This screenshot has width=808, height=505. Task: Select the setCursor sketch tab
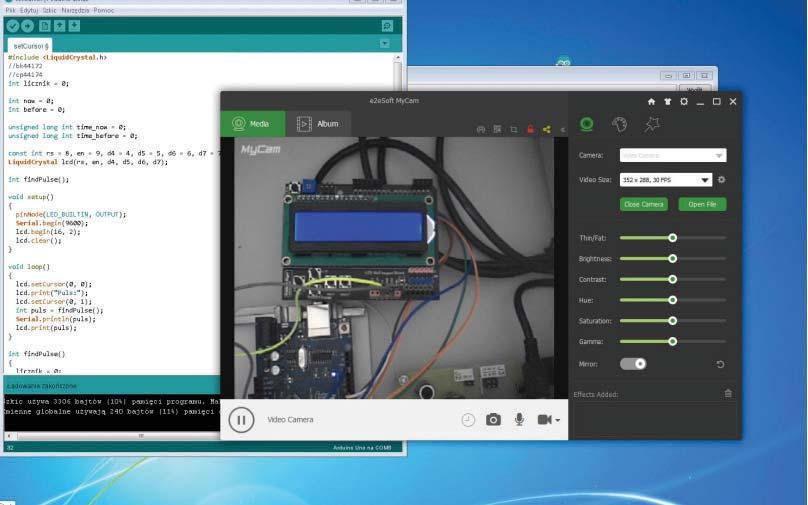click(x=30, y=45)
